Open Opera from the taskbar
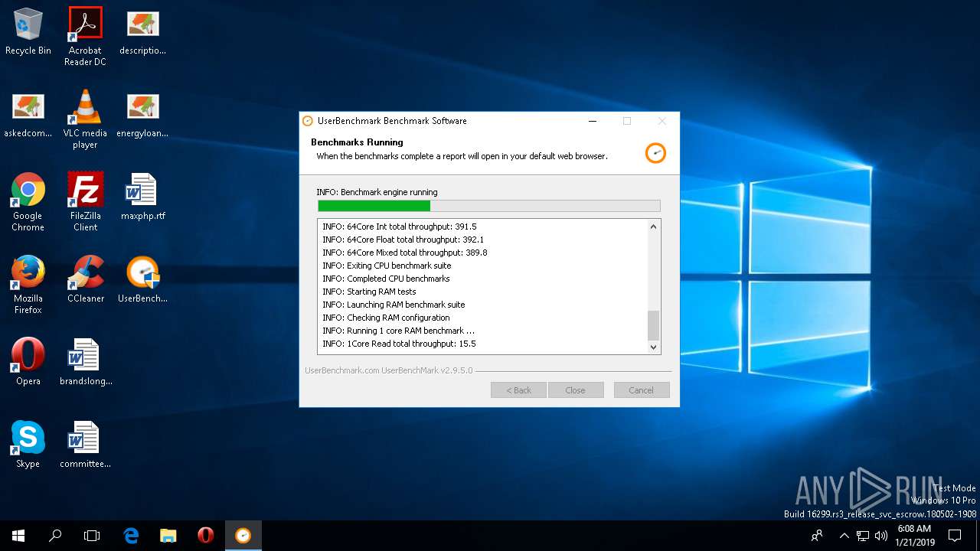Screen dimensions: 980x551 [x=205, y=536]
